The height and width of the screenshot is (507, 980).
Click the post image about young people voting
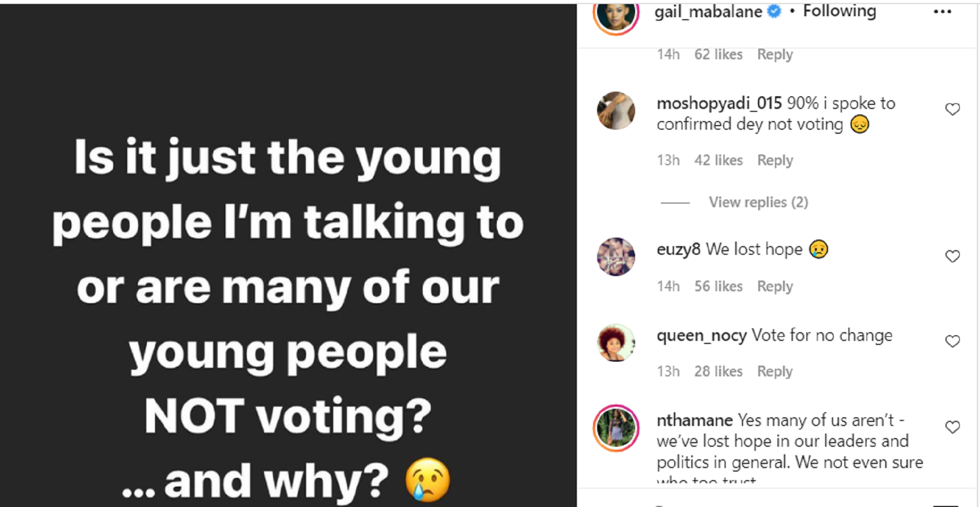click(x=288, y=253)
